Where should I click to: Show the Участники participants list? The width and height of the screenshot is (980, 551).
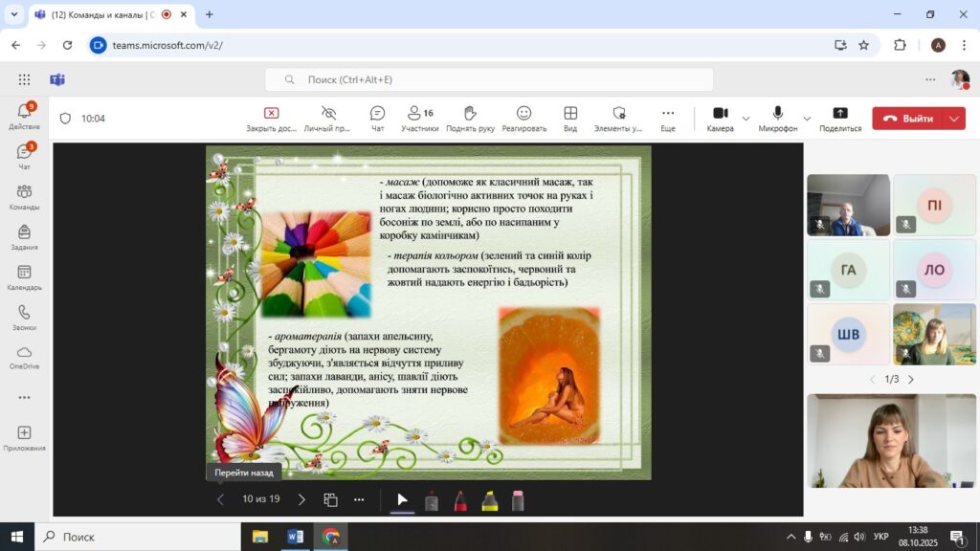pyautogui.click(x=419, y=118)
